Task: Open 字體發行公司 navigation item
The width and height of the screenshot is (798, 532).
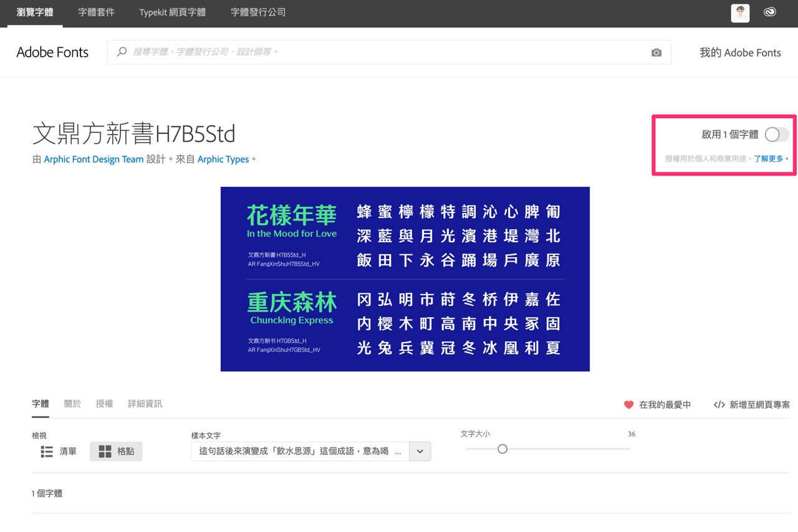Action: point(258,12)
